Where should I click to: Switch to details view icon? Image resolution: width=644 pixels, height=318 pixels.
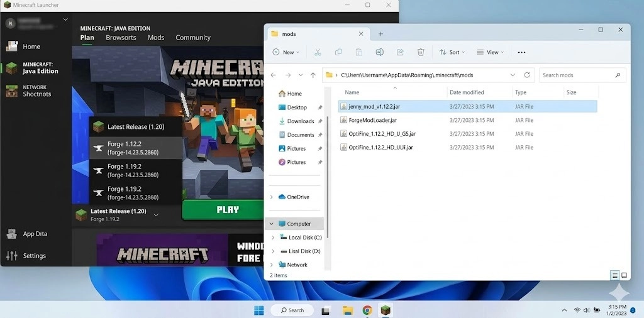pos(615,275)
